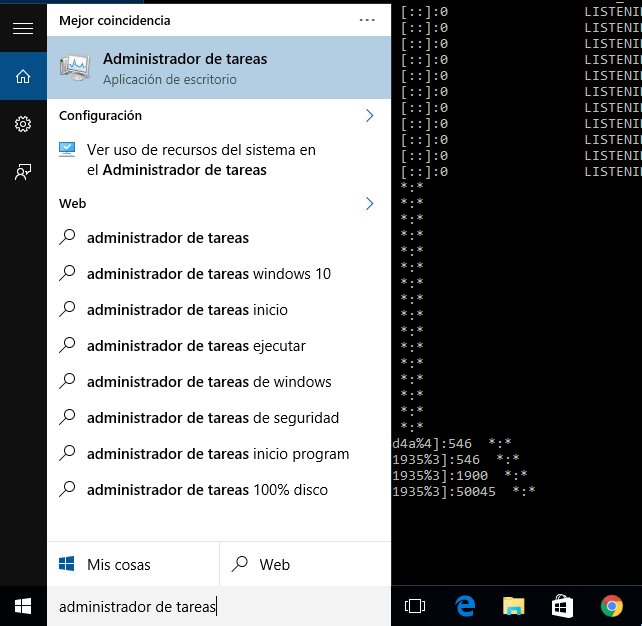Launch Microsoft Edge from taskbar
Viewport: 642px width, 626px height.
tap(465, 606)
